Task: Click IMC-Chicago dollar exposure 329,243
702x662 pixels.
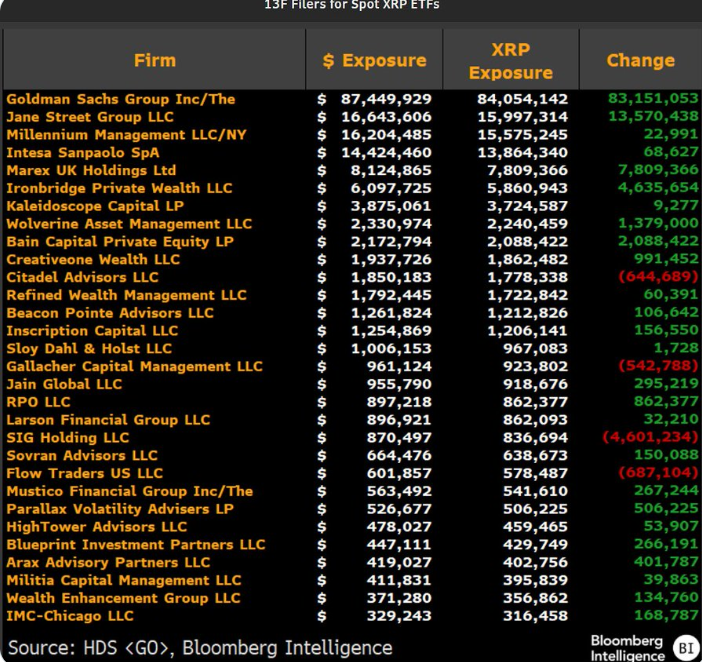Action: 399,616
